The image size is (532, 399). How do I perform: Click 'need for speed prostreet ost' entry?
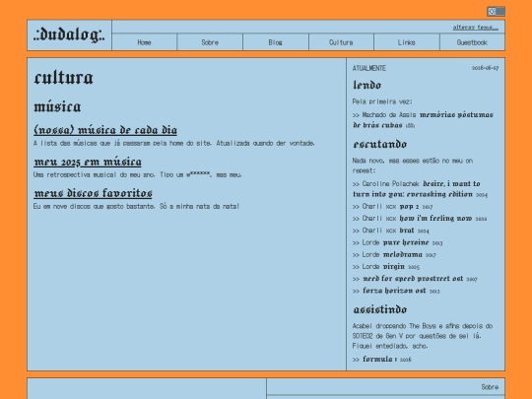click(415, 279)
